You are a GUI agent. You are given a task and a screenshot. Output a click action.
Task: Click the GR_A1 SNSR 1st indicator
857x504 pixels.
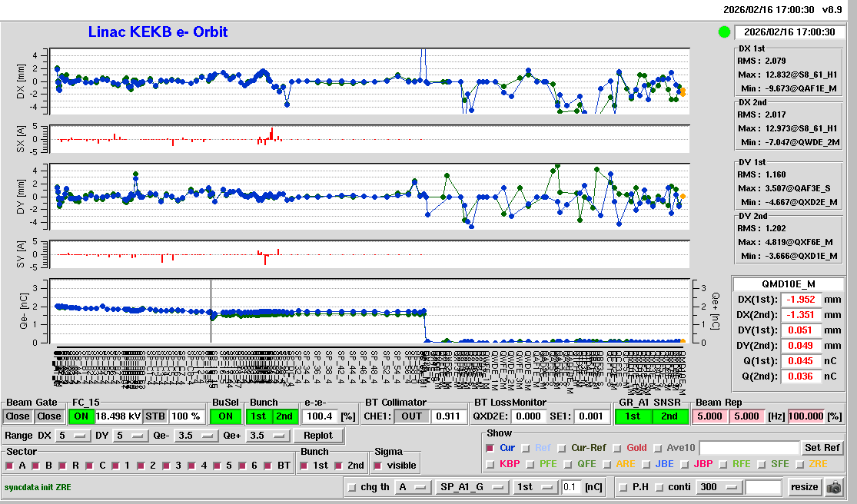(633, 416)
